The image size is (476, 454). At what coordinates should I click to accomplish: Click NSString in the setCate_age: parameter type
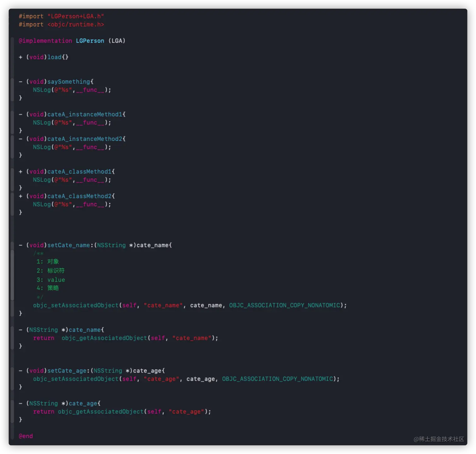108,371
